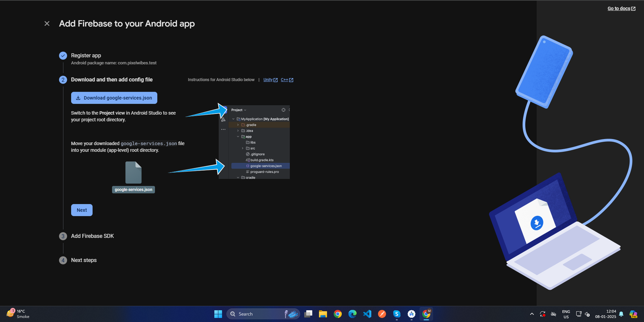
Task: Open Visual Studio Code from the taskbar
Action: (367, 314)
